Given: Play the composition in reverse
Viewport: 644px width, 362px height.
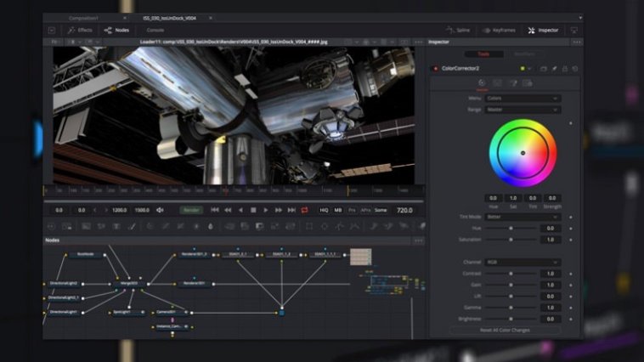Looking at the screenshot, I should tap(240, 210).
